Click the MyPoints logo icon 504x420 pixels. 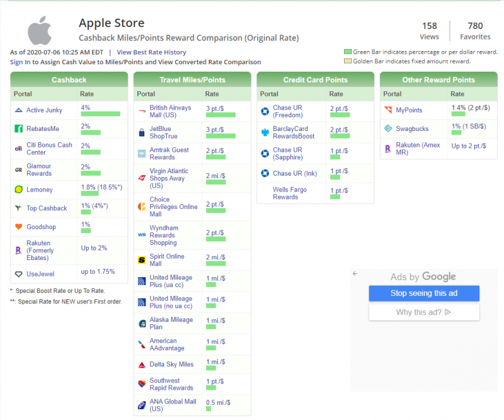pos(388,110)
